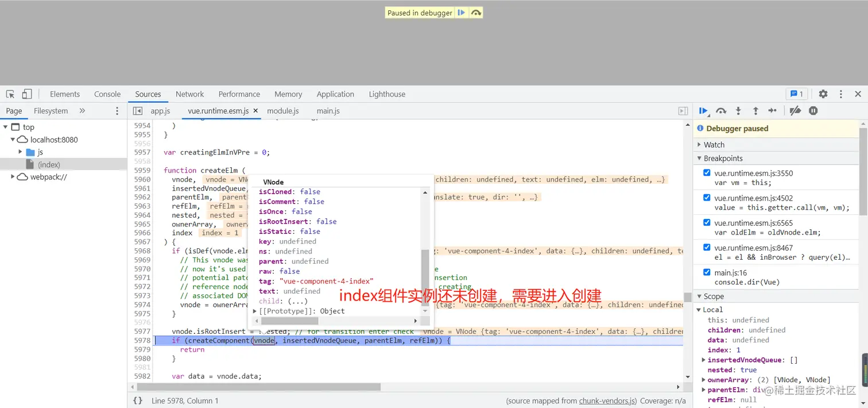The image size is (868, 408).
Task: Close the DevTools panel
Action: (x=858, y=94)
